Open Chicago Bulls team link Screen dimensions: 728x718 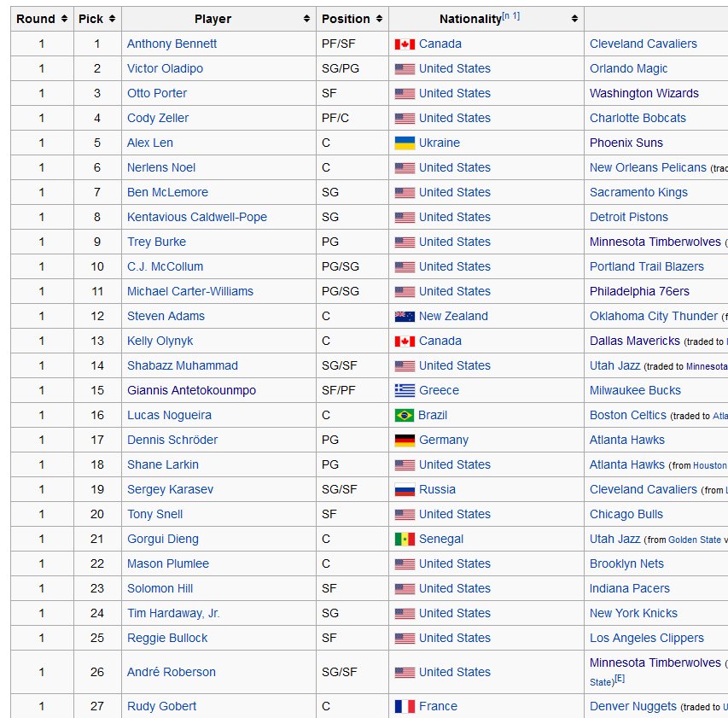pos(626,515)
